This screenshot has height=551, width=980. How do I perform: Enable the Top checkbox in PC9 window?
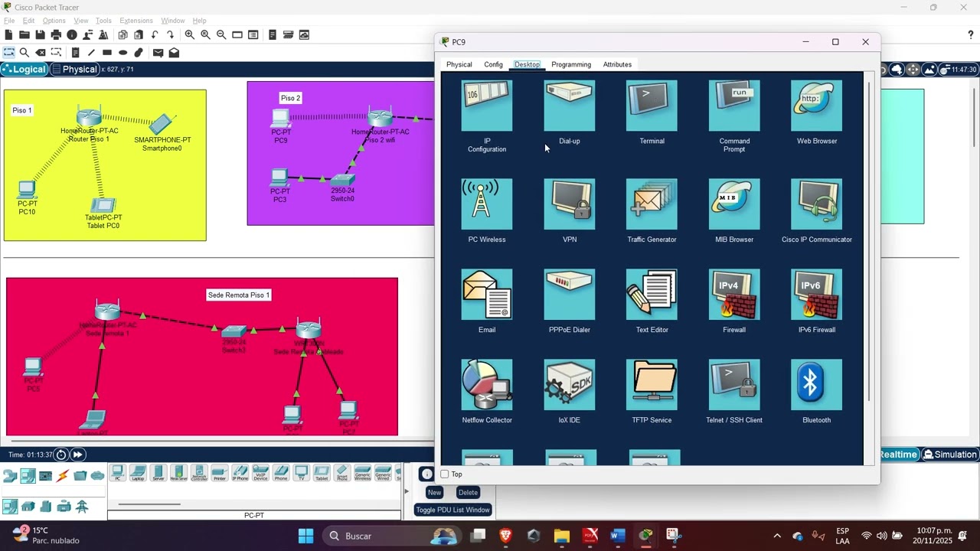click(445, 474)
